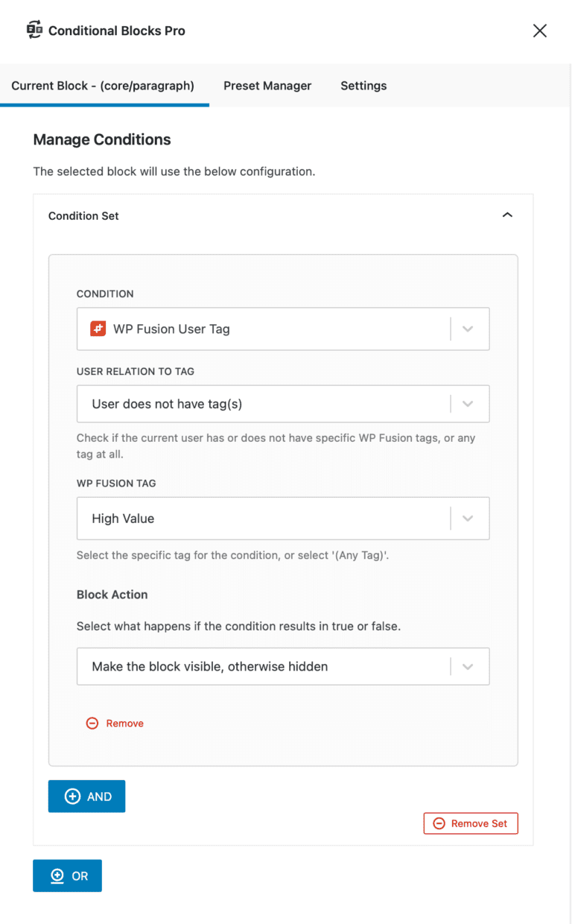Click the Conditional Blocks Pro logo icon
Image resolution: width=572 pixels, height=924 pixels.
pyautogui.click(x=34, y=31)
